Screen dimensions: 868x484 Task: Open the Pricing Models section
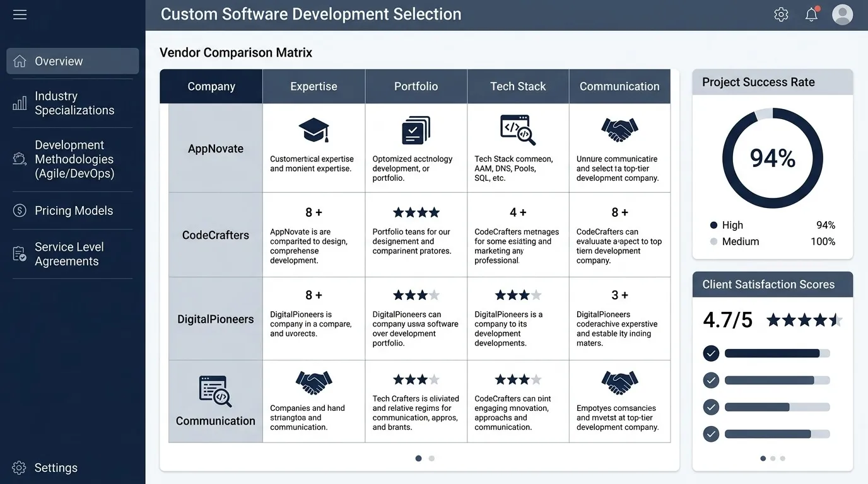click(73, 210)
